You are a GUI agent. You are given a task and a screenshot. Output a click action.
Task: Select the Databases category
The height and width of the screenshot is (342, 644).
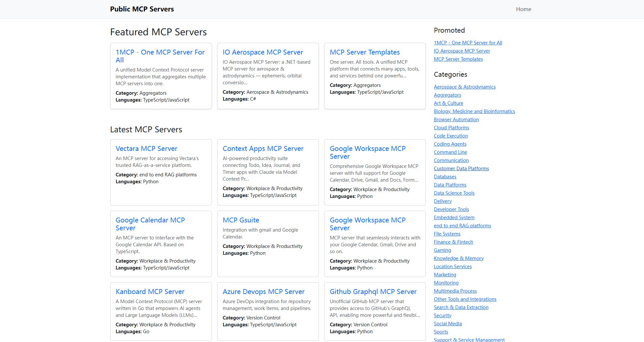[x=445, y=177]
